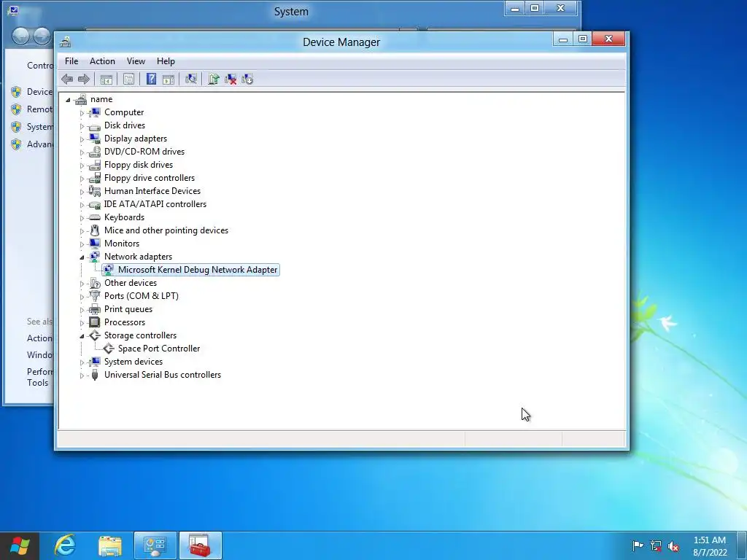Click Performance Tools link in System window

pos(39,377)
